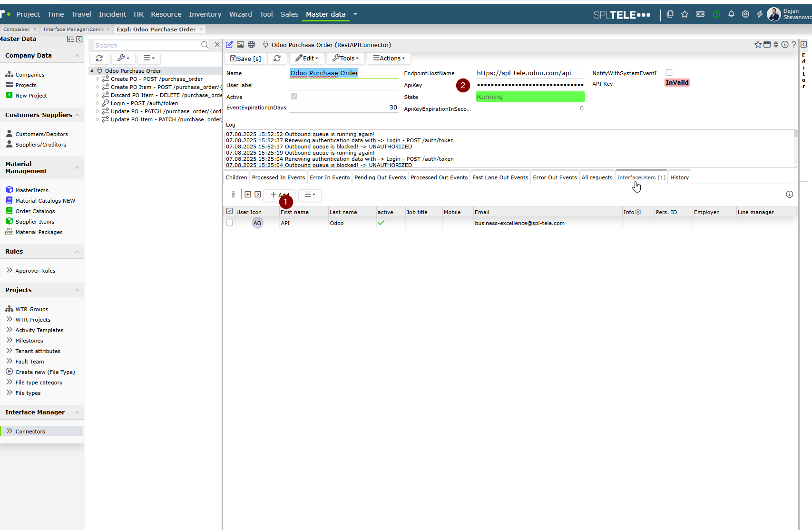Image resolution: width=812 pixels, height=530 pixels.
Task: Open notifications bell icon
Action: pyautogui.click(x=731, y=14)
